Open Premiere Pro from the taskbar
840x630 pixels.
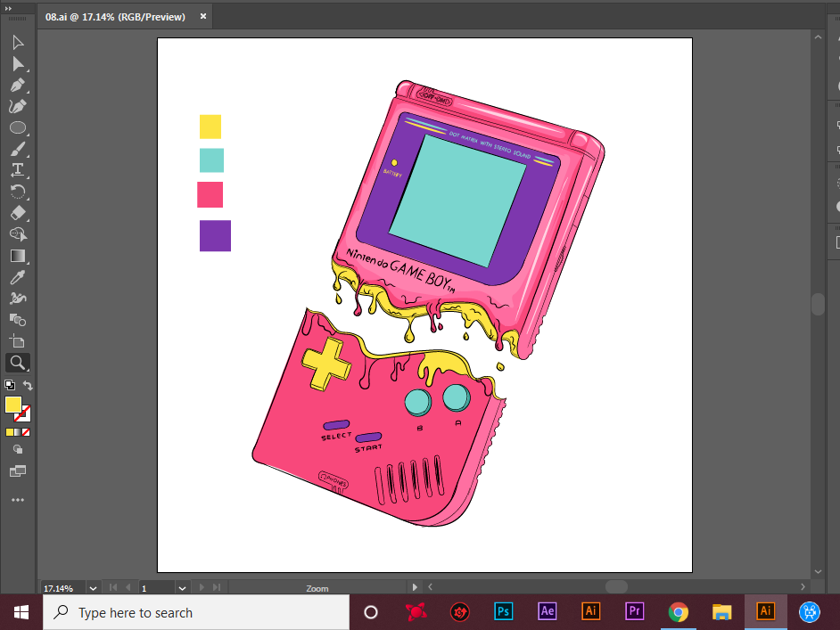click(x=634, y=611)
